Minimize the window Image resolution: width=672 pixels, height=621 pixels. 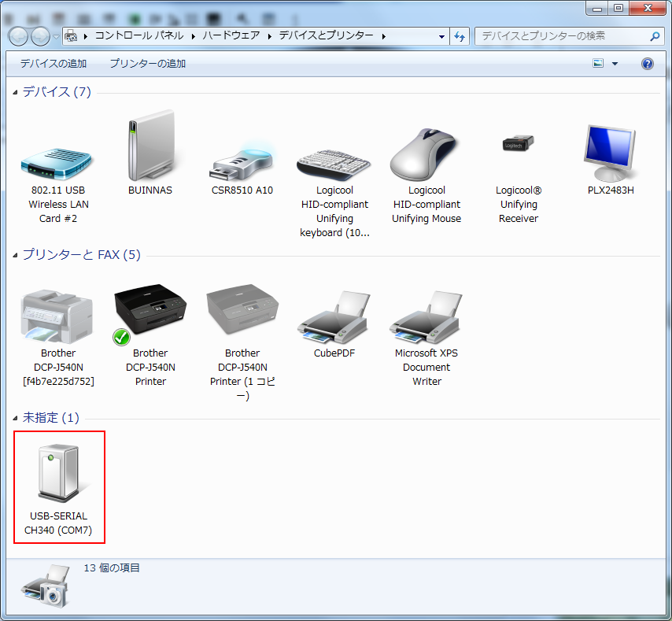coord(598,8)
